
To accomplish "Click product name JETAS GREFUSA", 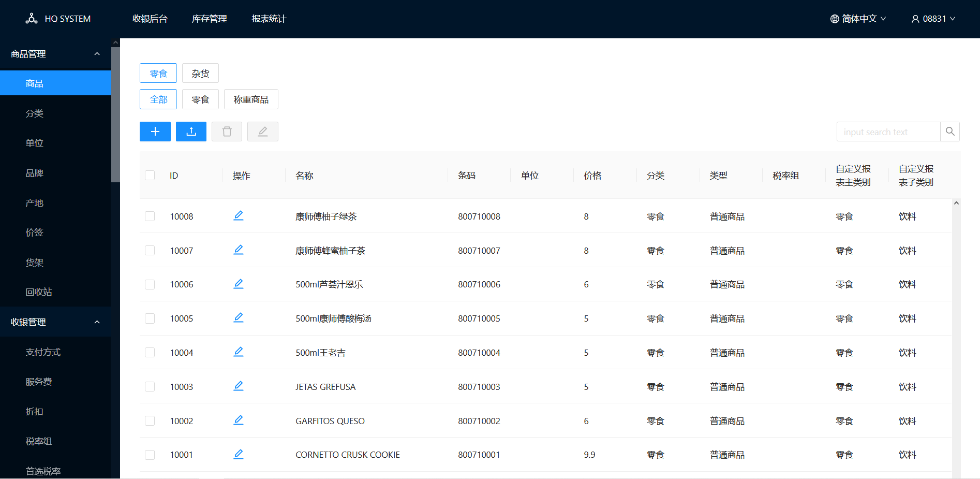I will [325, 386].
